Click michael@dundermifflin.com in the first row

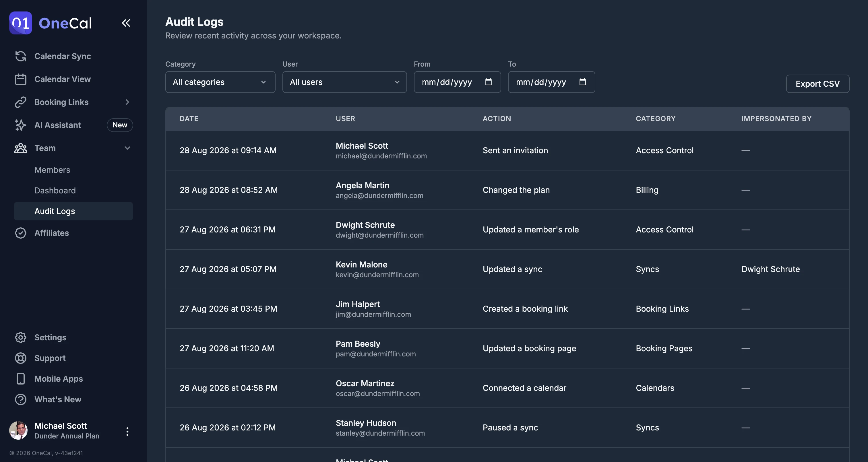pyautogui.click(x=381, y=156)
